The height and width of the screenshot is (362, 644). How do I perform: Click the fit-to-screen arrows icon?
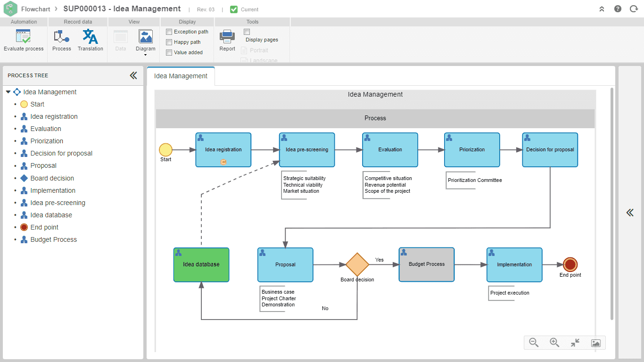(575, 343)
